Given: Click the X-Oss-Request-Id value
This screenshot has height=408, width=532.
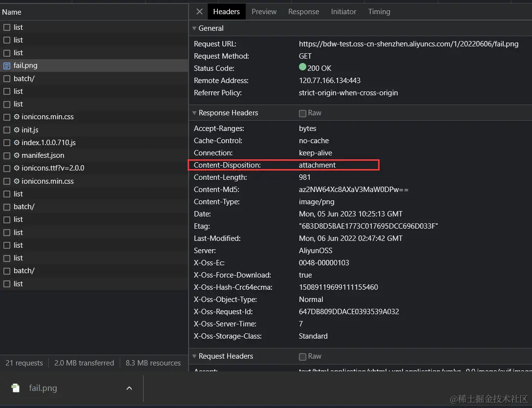Looking at the screenshot, I should tap(349, 312).
